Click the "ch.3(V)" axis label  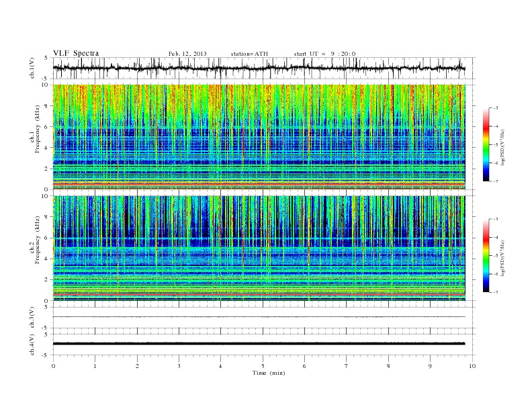tap(32, 318)
